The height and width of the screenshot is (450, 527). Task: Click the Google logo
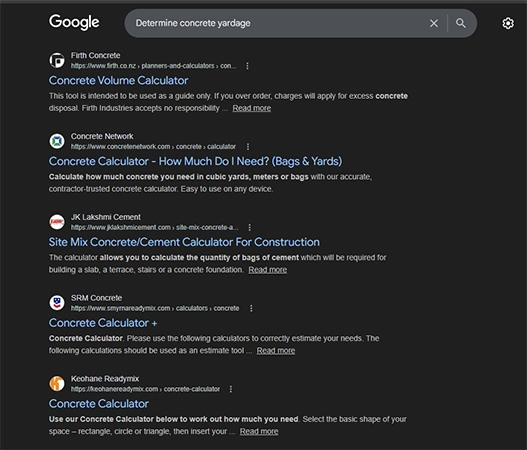(74, 22)
